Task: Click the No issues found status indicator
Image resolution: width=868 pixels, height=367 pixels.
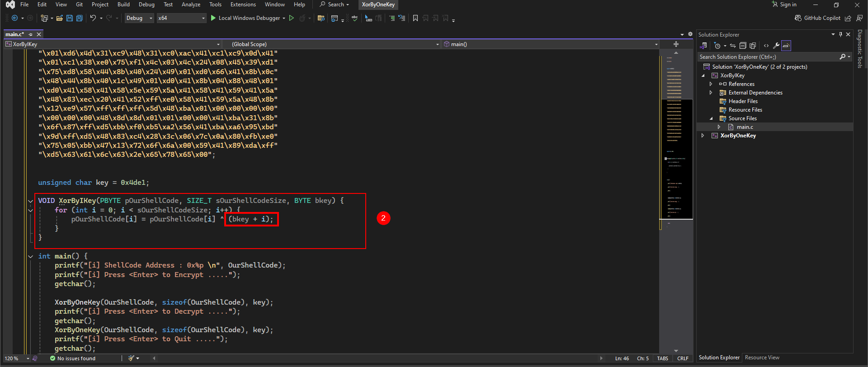Action: point(73,358)
